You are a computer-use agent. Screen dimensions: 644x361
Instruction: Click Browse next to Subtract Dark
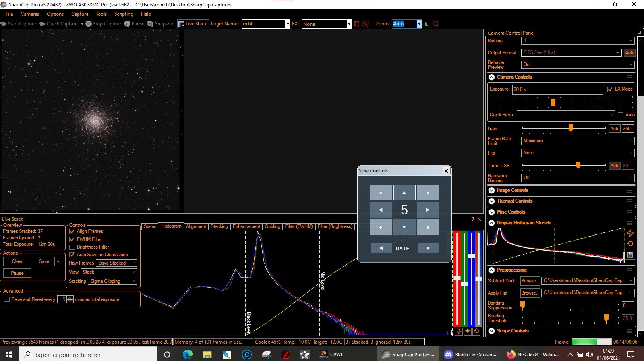[x=529, y=281]
